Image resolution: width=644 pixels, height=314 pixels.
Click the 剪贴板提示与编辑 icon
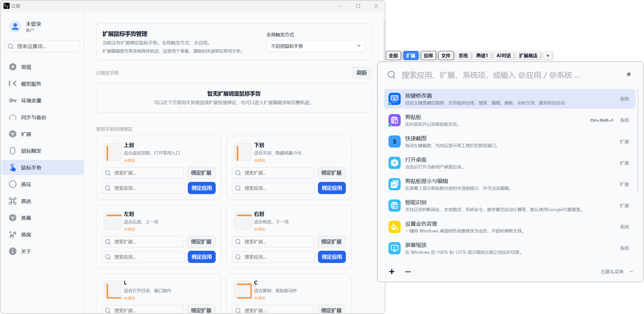pos(395,184)
